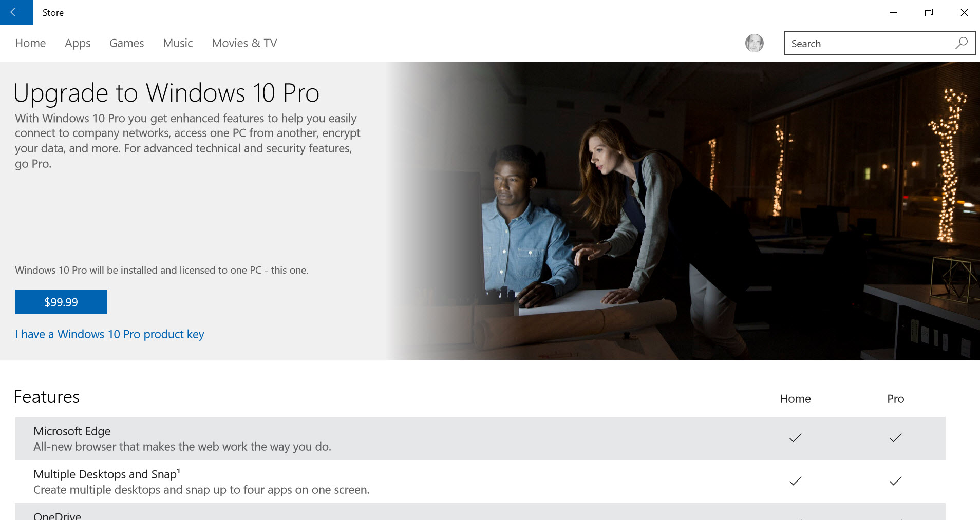Open the Games tab
Viewport: 980px width, 520px height.
pos(126,43)
